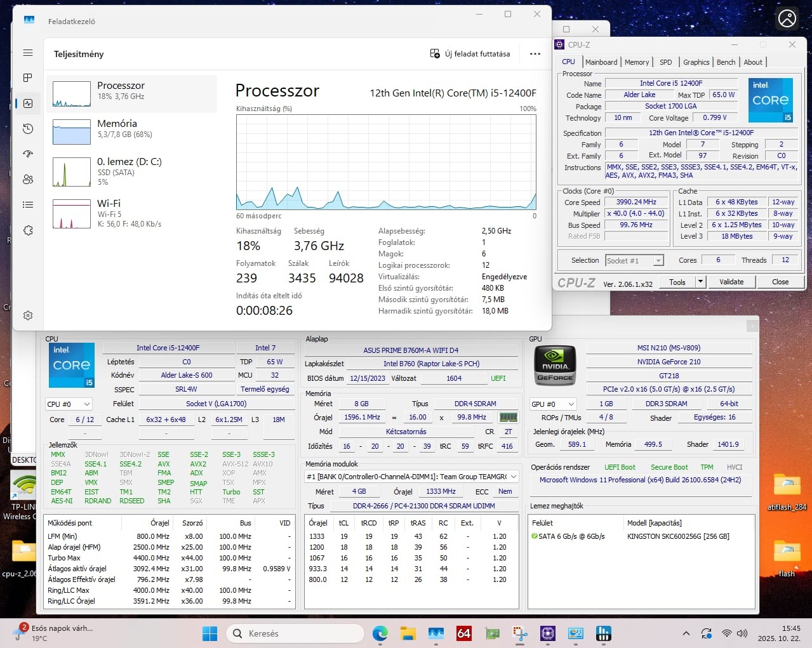
Task: Click the Keresés taskbar search box
Action: coord(295,633)
